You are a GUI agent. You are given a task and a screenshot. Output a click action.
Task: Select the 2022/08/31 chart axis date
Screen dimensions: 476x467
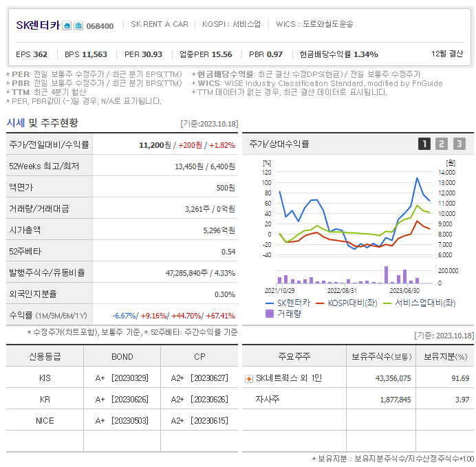[342, 291]
